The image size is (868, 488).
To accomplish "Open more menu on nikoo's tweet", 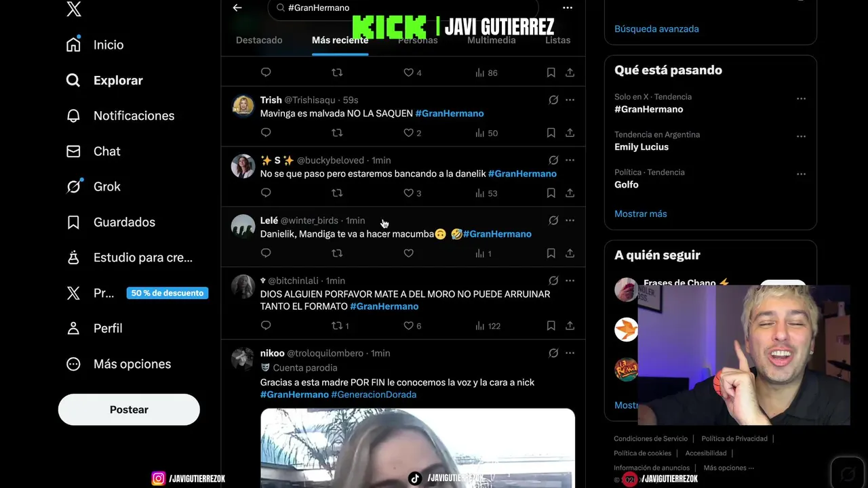I will click(570, 353).
